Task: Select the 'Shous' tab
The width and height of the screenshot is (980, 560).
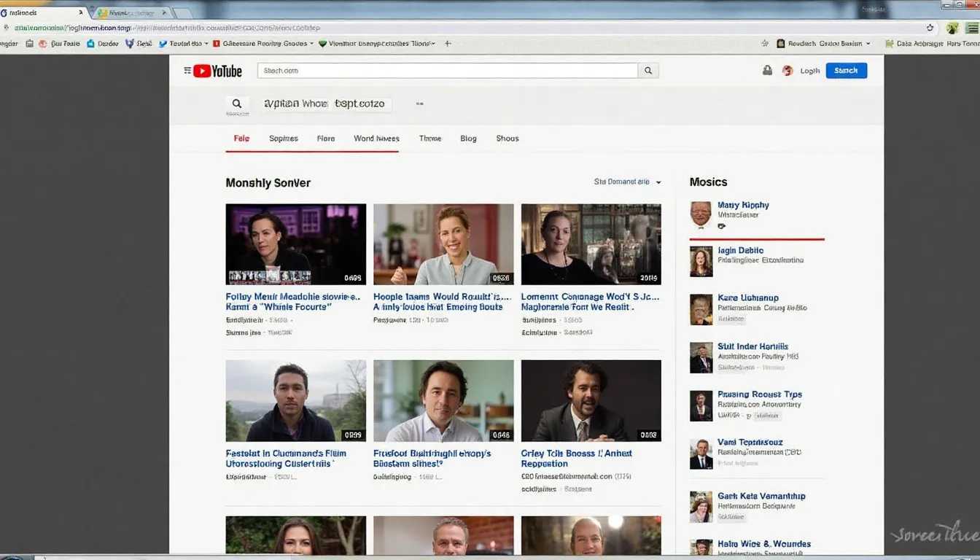Action: pos(507,139)
